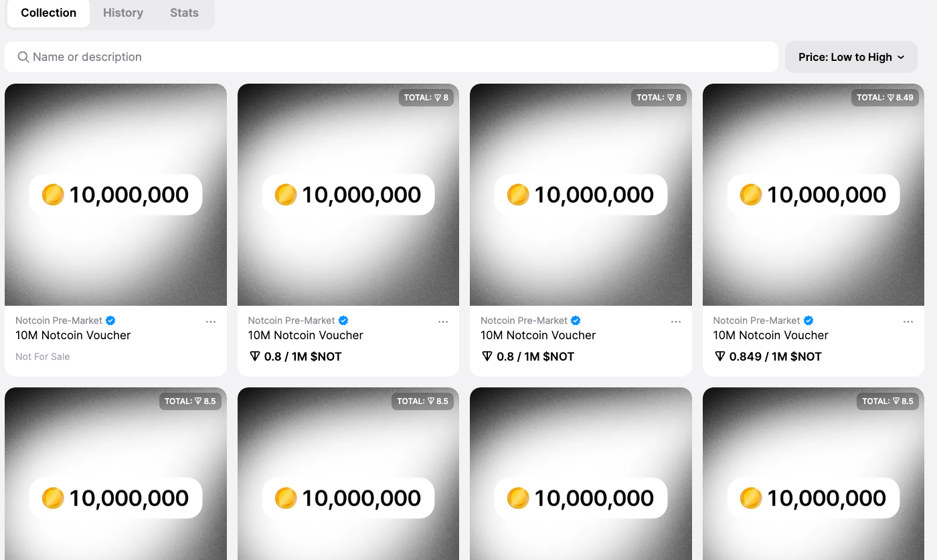
Task: Switch to the History tab
Action: click(x=123, y=12)
